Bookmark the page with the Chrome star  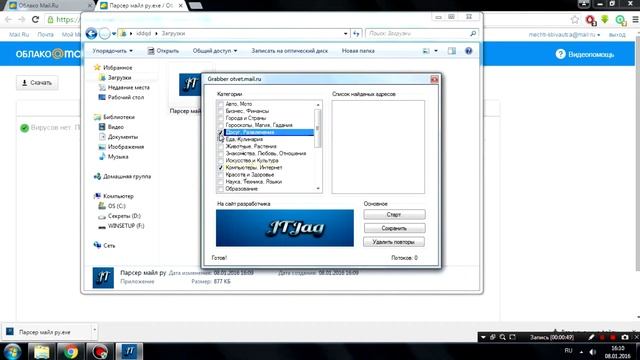[575, 19]
